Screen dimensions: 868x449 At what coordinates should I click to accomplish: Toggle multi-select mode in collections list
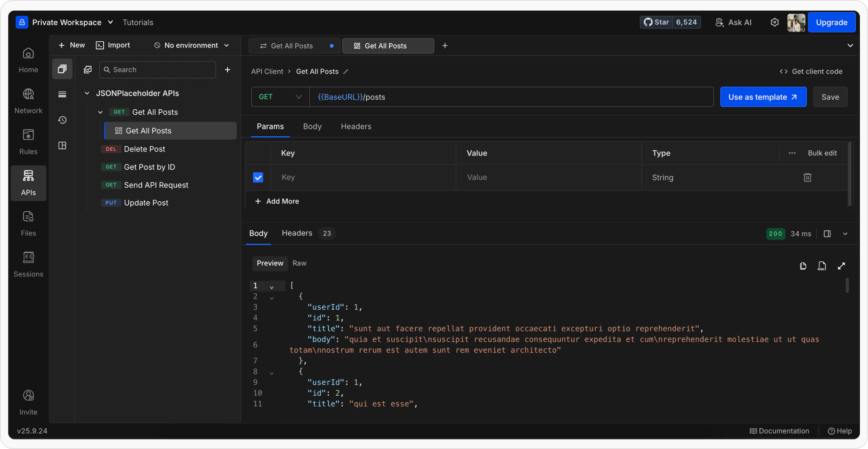click(87, 70)
